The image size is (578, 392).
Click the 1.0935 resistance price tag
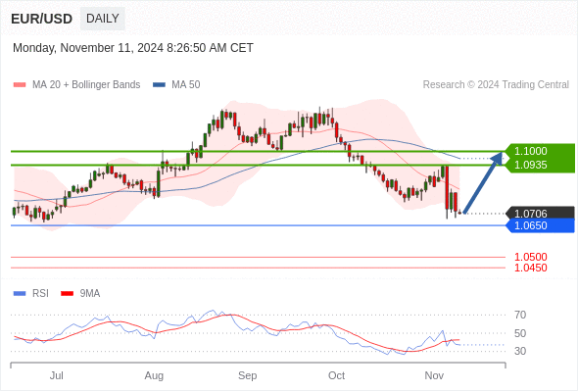539,166
